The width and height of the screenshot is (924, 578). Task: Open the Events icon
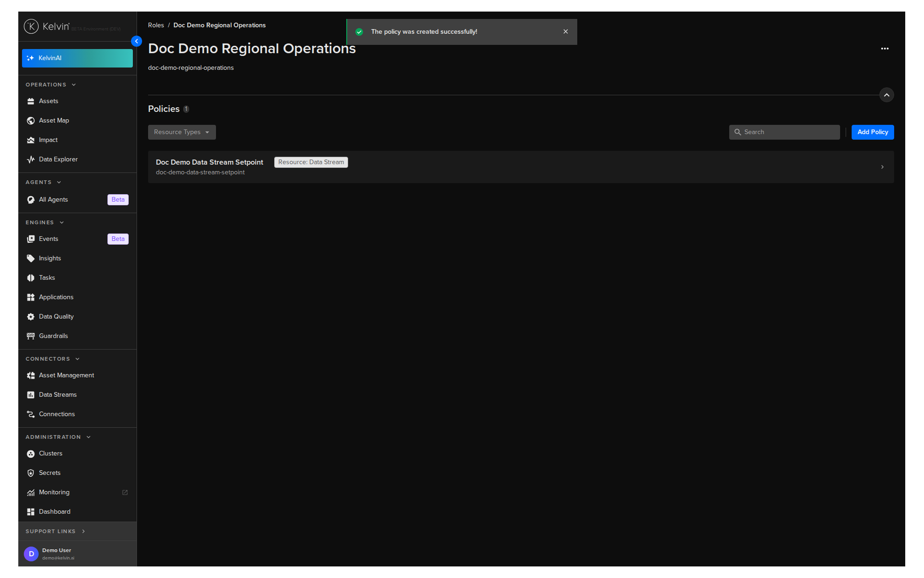tap(31, 239)
